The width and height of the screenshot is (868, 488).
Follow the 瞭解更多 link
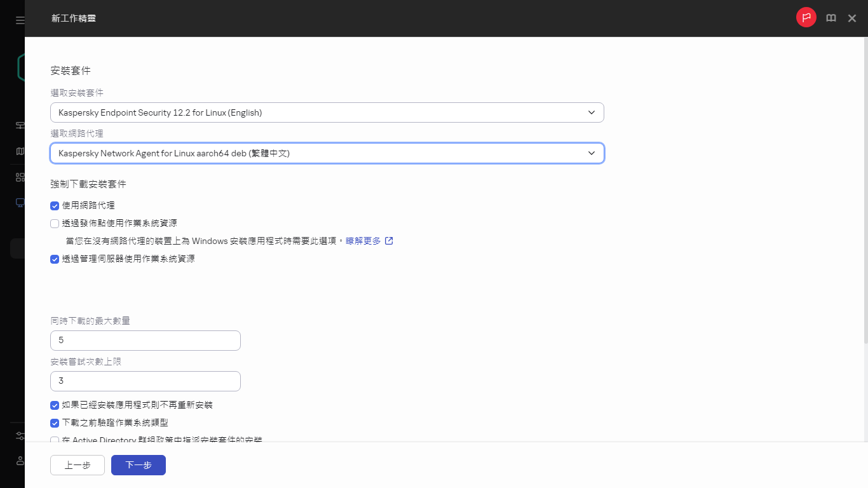[x=365, y=241]
